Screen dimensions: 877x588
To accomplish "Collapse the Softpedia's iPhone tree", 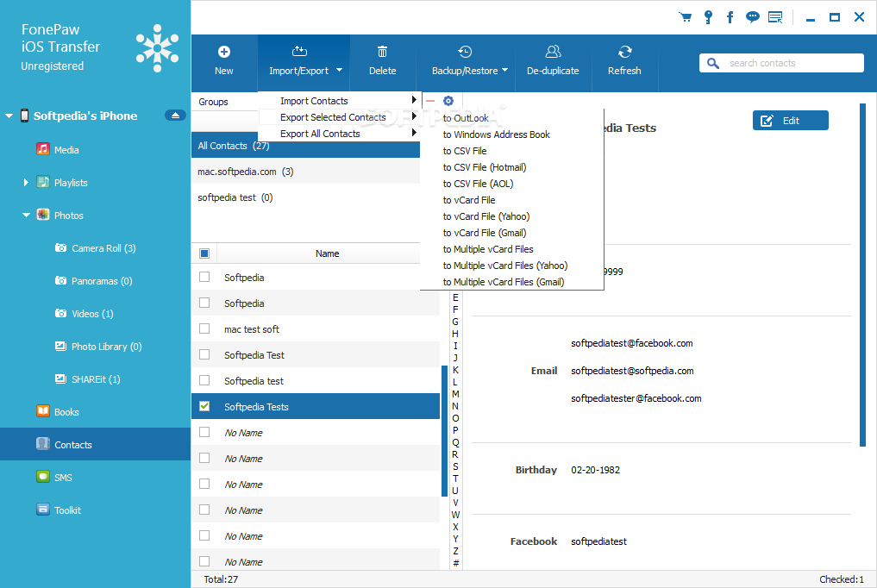I will coord(9,116).
